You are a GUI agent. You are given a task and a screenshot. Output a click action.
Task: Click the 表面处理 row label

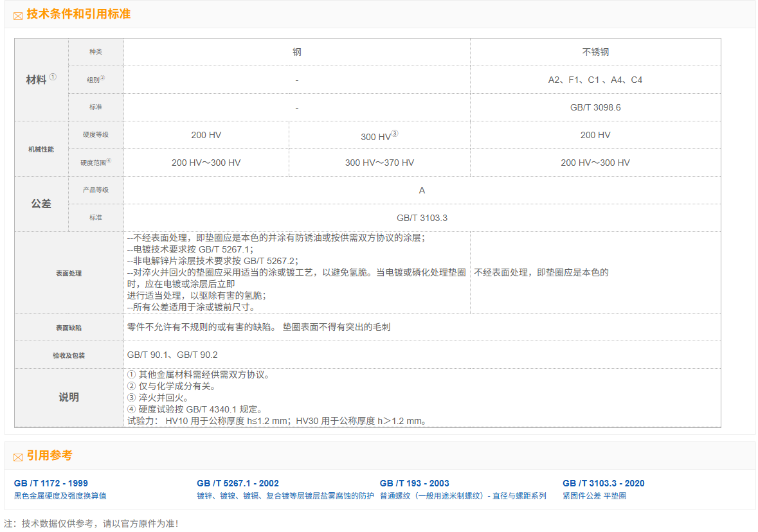[69, 273]
